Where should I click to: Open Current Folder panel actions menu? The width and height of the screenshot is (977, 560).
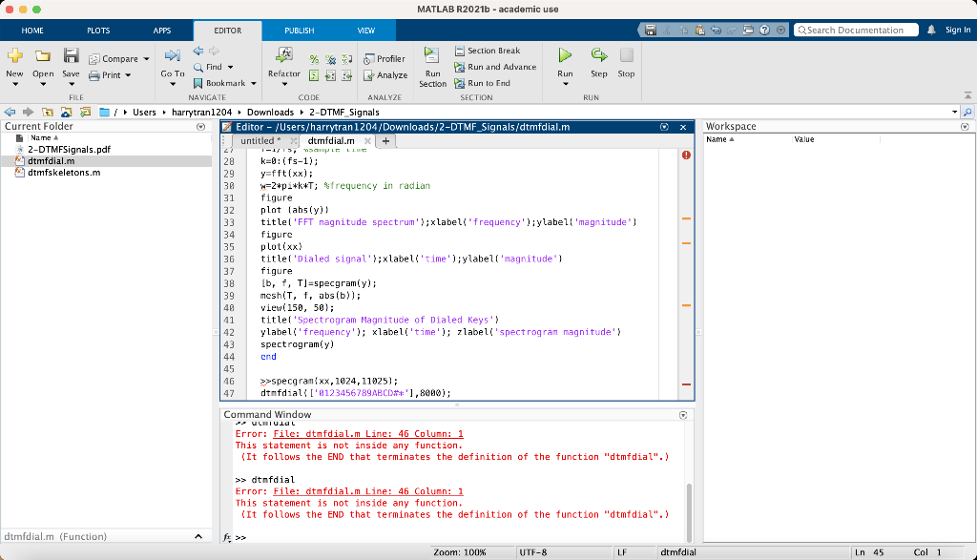point(200,126)
